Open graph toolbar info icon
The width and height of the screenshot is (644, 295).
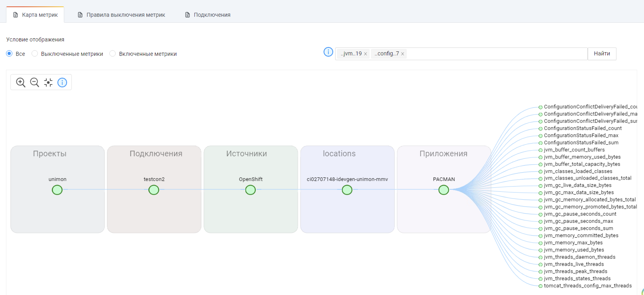pyautogui.click(x=62, y=83)
